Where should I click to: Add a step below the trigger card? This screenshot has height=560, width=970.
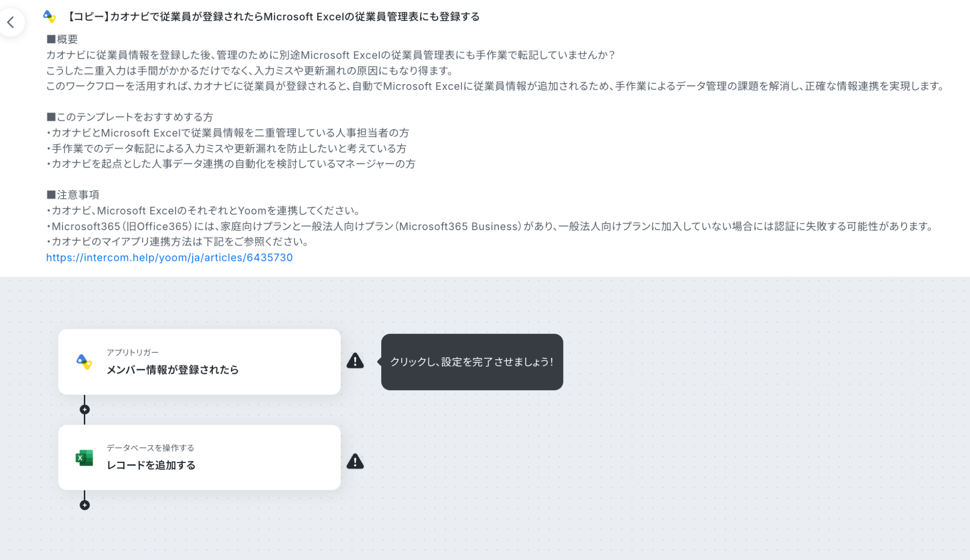coord(85,409)
